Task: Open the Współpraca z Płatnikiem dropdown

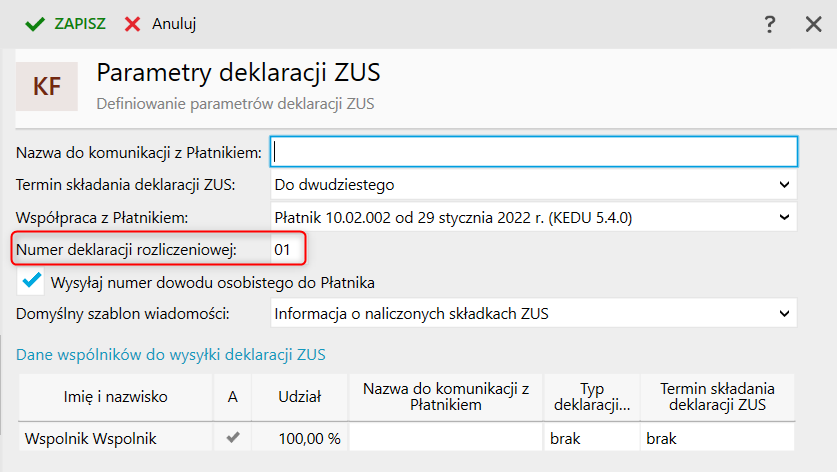Action: click(782, 216)
